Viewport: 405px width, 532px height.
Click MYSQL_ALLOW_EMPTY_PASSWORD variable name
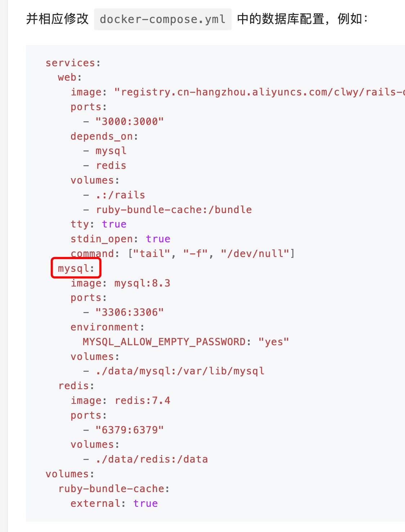click(x=164, y=342)
